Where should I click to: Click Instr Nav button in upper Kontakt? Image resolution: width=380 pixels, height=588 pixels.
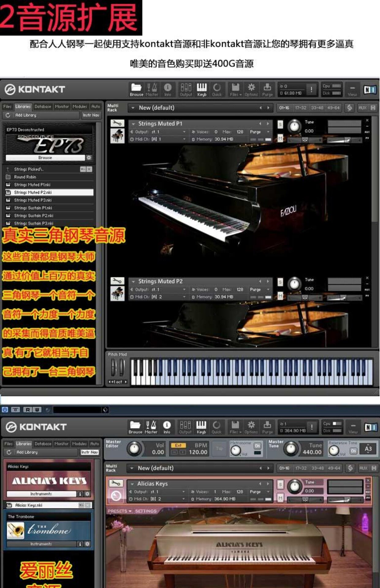point(91,115)
